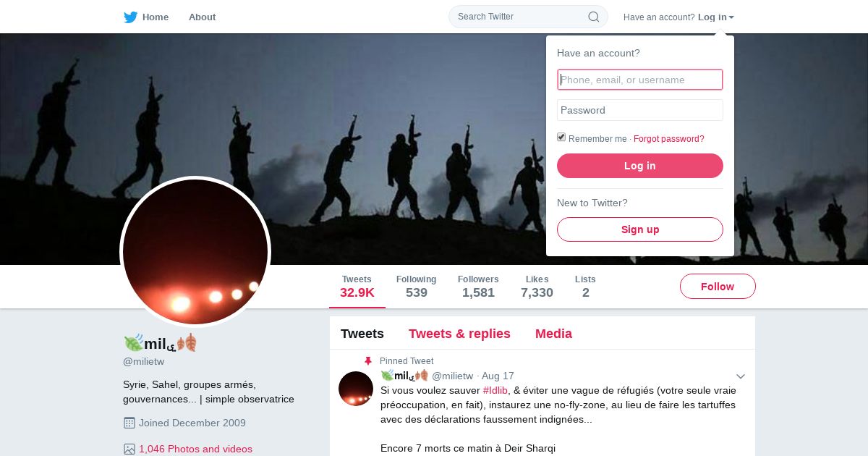Open the large profile picture
This screenshot has height=456, width=868.
195,252
